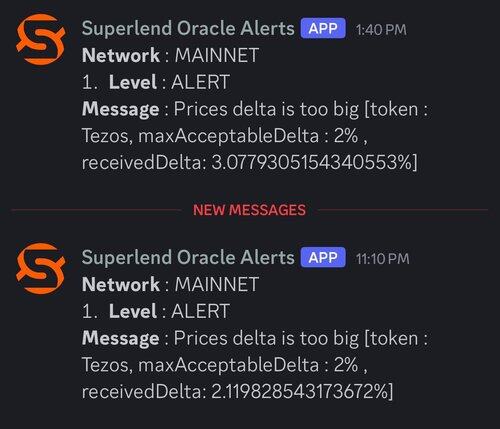Open Superlend avatar on the 1:40 PM message
Viewport: 500px width, 429px height.
tap(41, 39)
